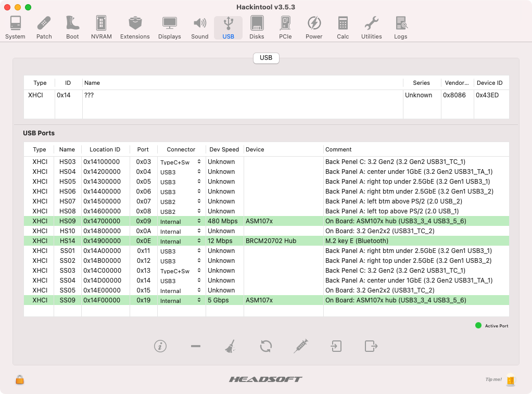This screenshot has width=532, height=394.
Task: Open connector dropdown for SS03
Action: coord(181,271)
